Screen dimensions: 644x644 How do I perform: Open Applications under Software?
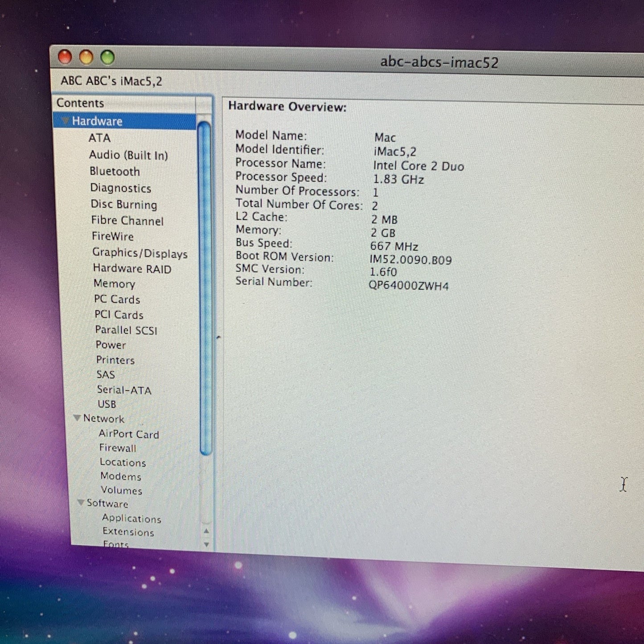point(131,518)
